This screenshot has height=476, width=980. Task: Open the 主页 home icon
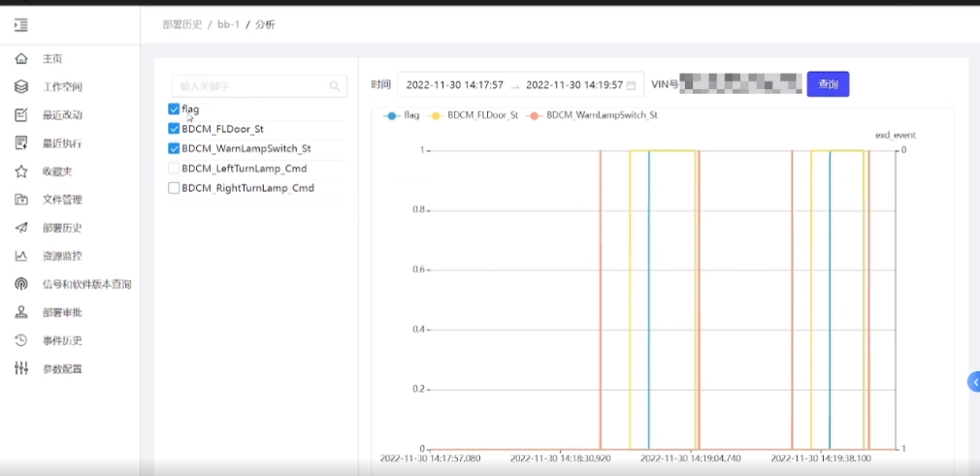(21, 59)
